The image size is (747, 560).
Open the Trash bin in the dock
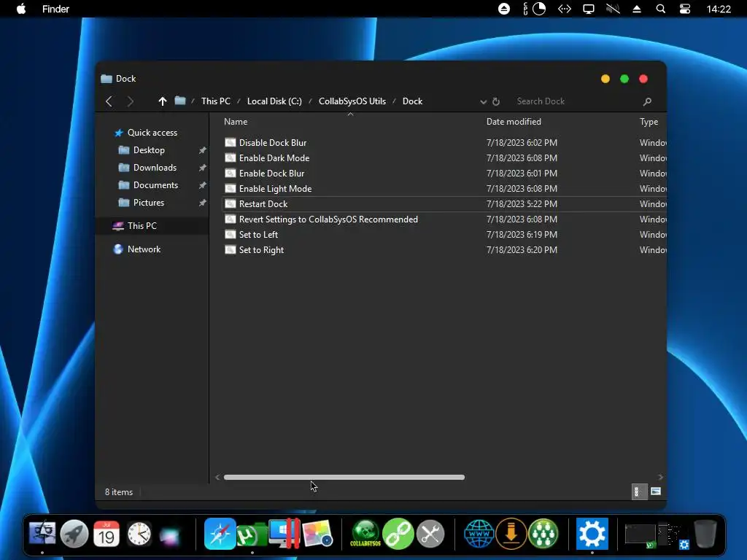coord(705,533)
